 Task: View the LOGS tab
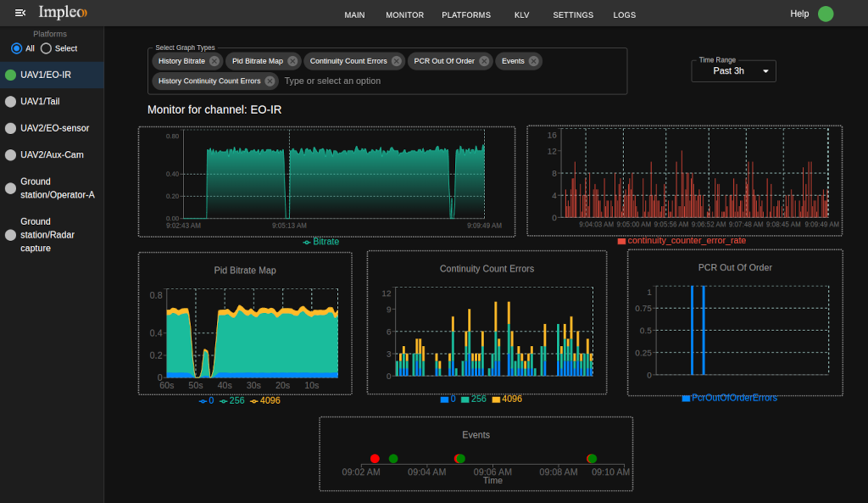click(x=625, y=15)
